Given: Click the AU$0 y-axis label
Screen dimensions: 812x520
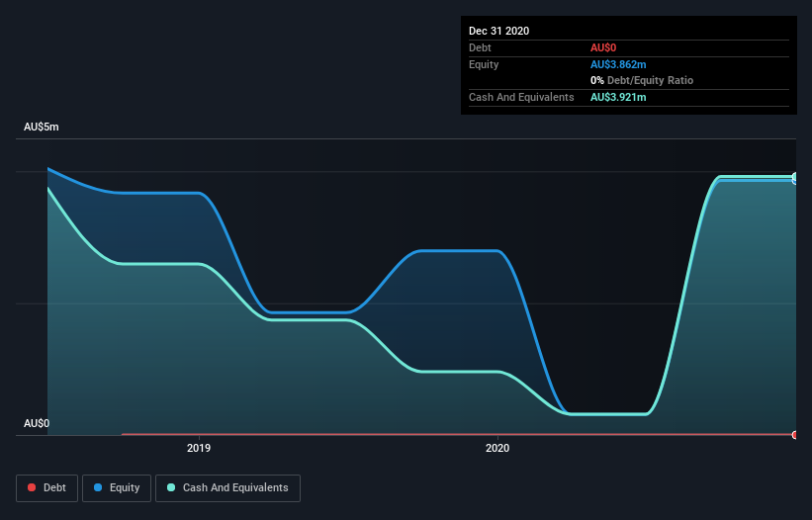Looking at the screenshot, I should [x=37, y=424].
